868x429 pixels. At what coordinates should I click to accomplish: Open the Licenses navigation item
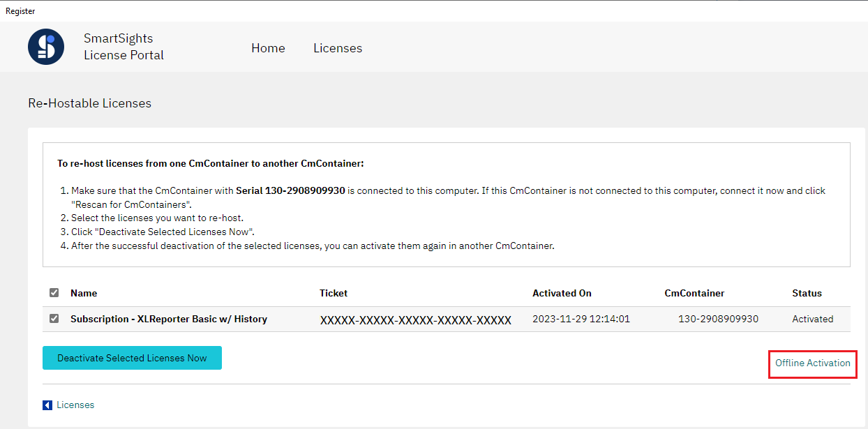(338, 48)
